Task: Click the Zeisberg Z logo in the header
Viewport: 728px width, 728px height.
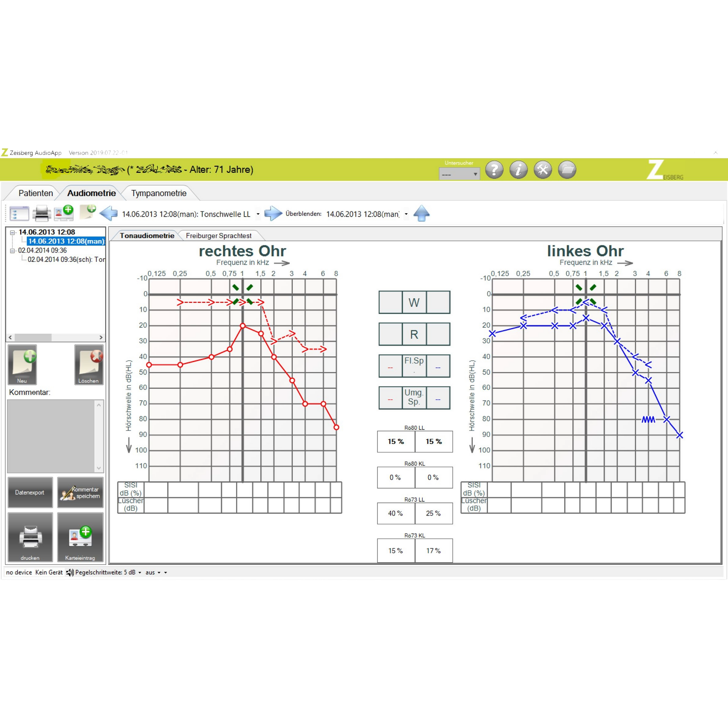Action: (x=665, y=170)
